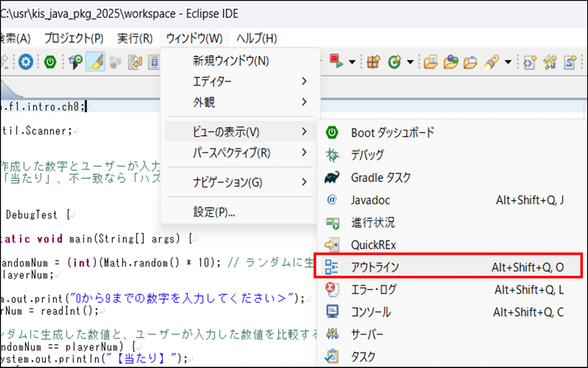
Task: Open dropdown arrow beside search flashlight
Action: [508, 62]
